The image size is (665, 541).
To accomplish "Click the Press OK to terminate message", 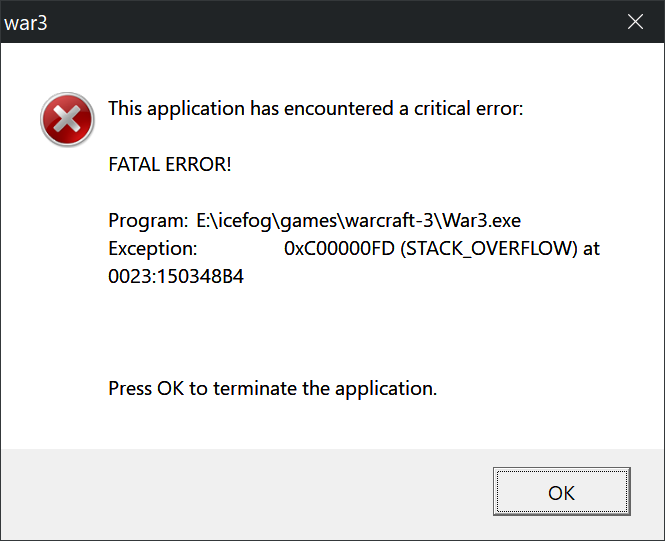I will 272,388.
